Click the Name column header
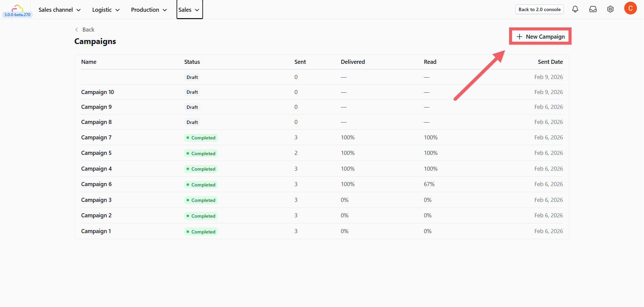This screenshot has height=307, width=644. (x=89, y=62)
